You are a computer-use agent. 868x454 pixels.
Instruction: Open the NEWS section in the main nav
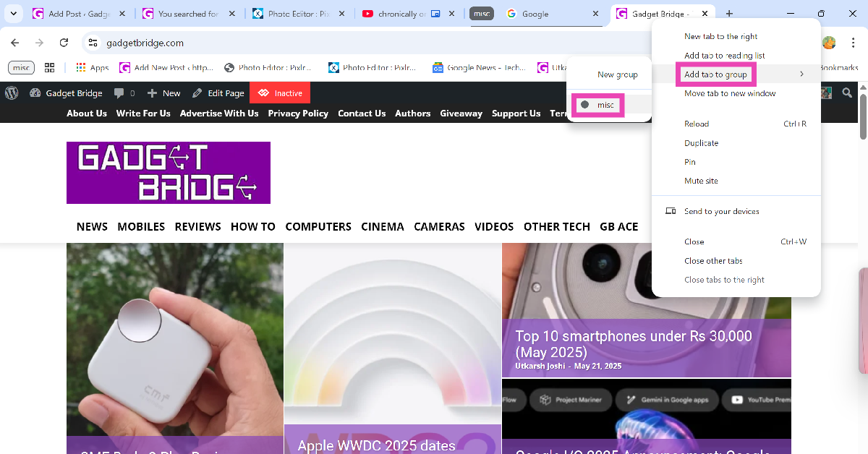click(92, 226)
